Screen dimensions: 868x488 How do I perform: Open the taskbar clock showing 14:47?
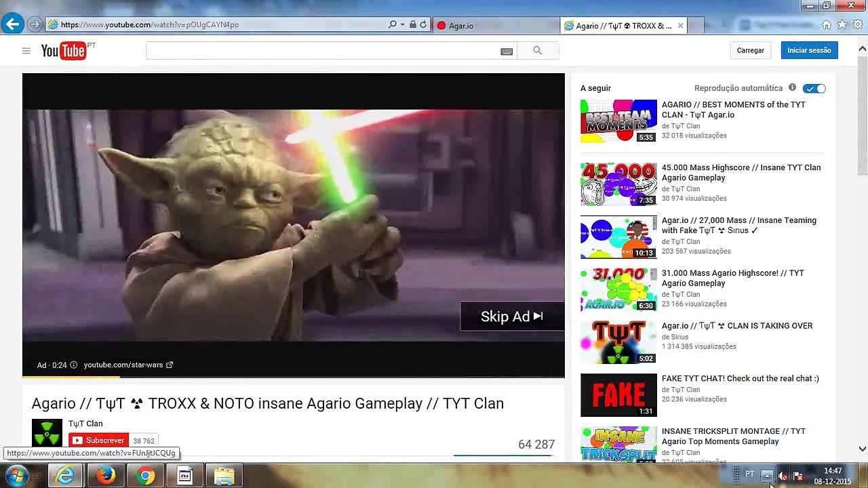coord(833,476)
